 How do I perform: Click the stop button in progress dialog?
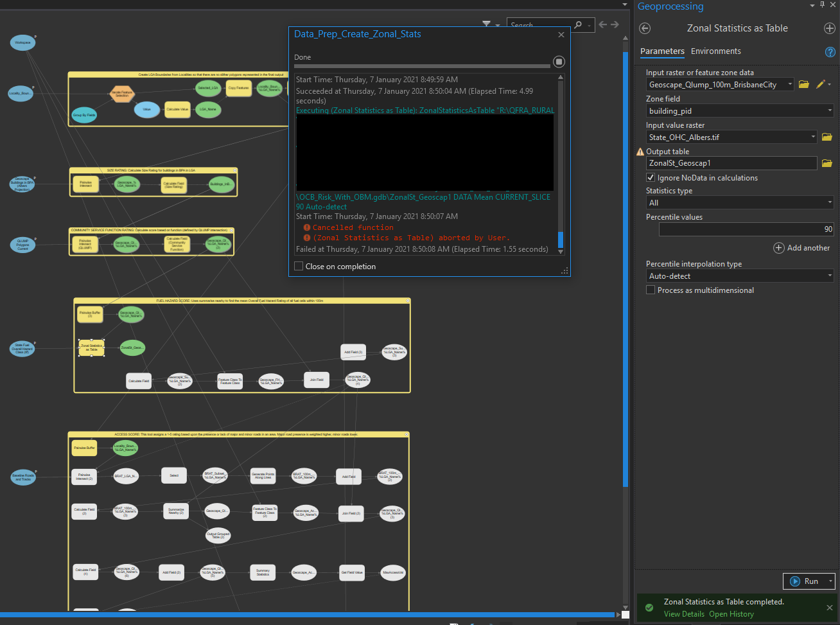point(559,62)
